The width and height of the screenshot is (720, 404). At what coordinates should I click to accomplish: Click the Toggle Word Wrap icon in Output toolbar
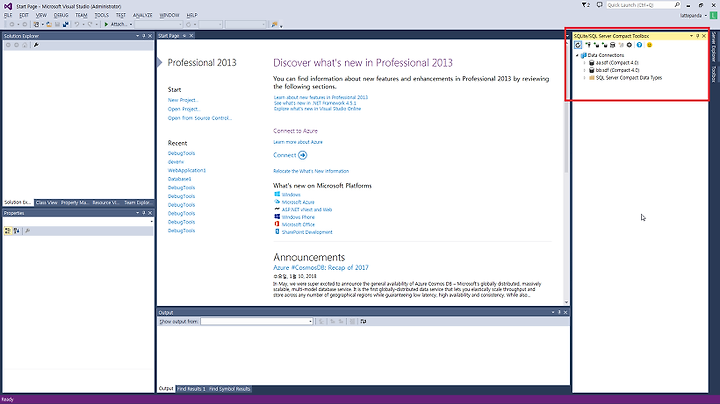coord(363,321)
